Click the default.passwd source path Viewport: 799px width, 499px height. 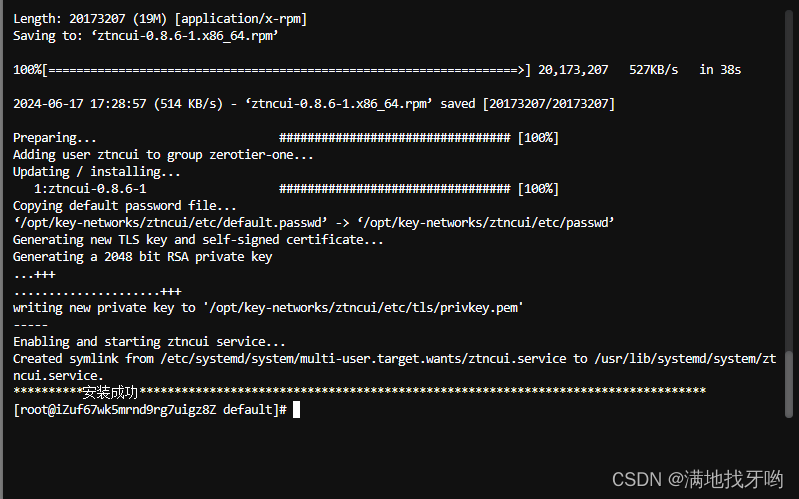pos(170,223)
